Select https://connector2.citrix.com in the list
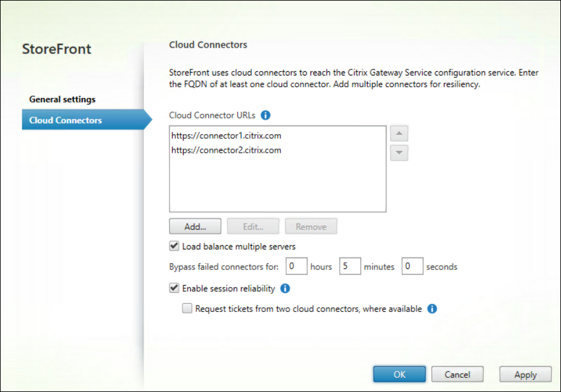 coord(226,150)
